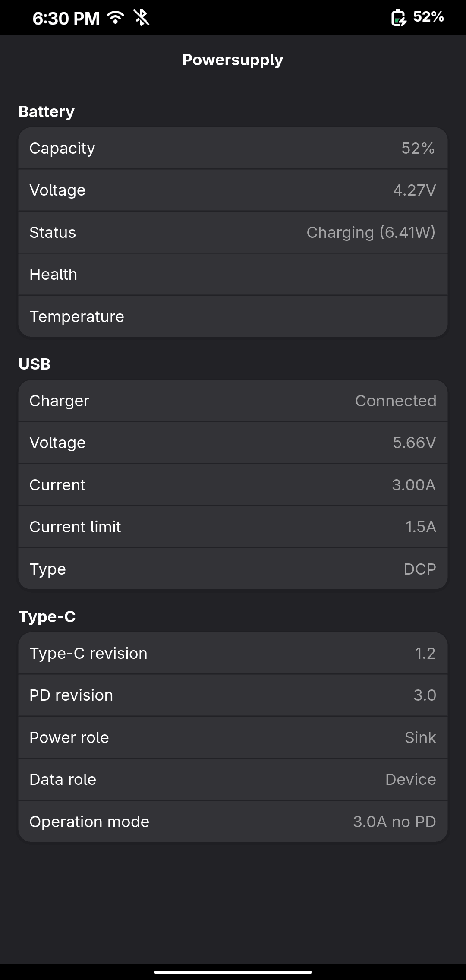
Task: Select the Charger Connected row
Action: (x=233, y=401)
